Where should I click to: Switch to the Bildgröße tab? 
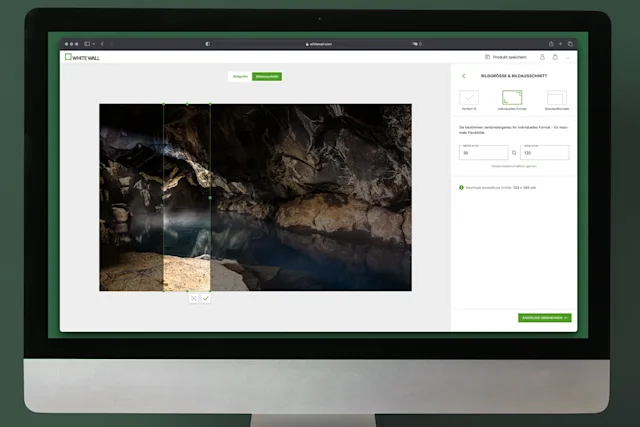pyautogui.click(x=240, y=76)
